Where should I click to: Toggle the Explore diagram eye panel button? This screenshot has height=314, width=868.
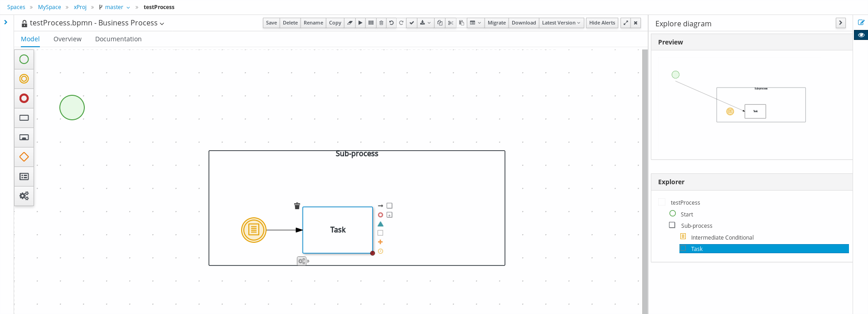coord(861,35)
